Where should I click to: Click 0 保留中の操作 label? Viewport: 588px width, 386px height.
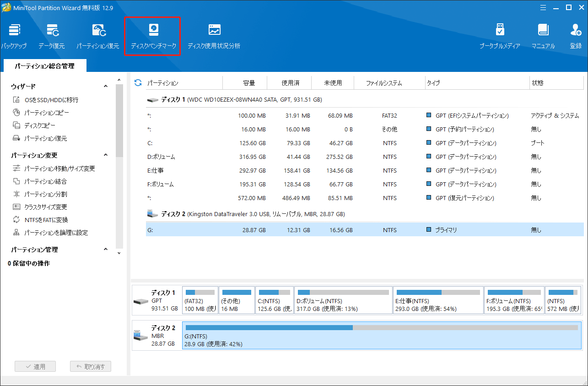(29, 263)
